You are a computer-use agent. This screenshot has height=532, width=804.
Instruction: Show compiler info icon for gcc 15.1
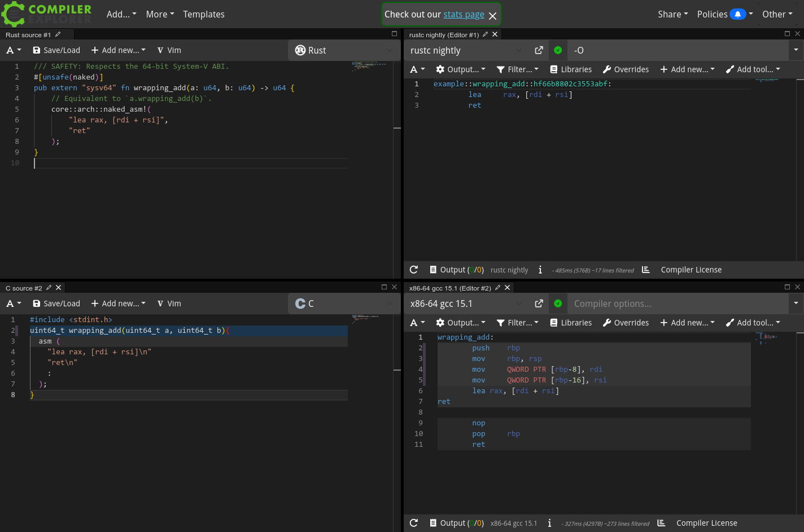click(549, 523)
